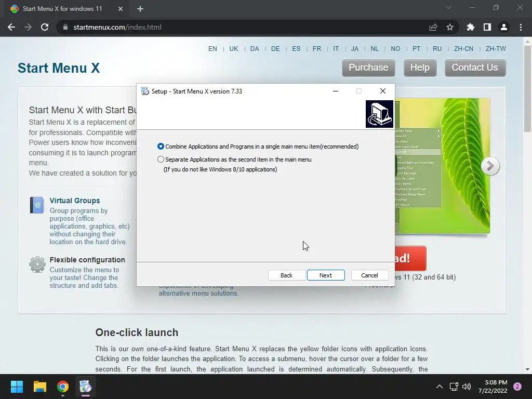Image resolution: width=532 pixels, height=399 pixels.
Task: Switch website language to ZH-TW
Action: (495, 48)
